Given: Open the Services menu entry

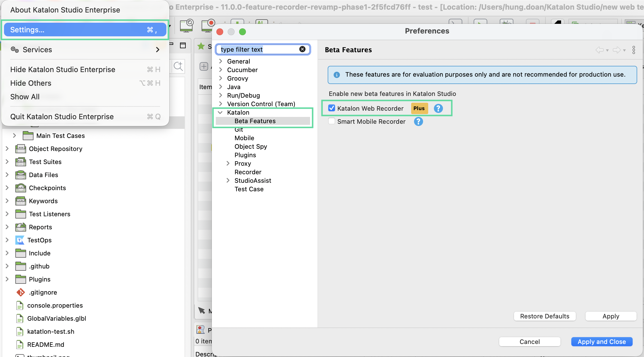Looking at the screenshot, I should pyautogui.click(x=37, y=49).
